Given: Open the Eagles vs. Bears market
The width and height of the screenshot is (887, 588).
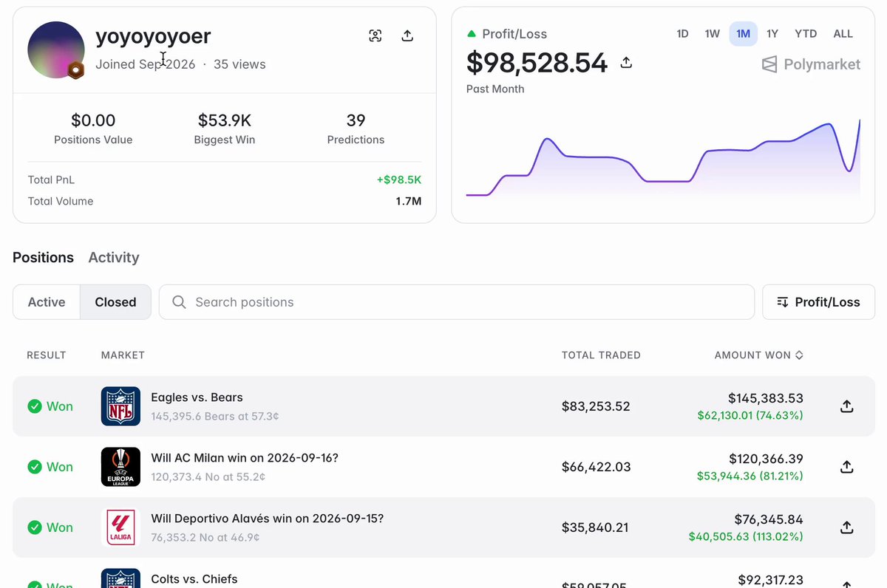Looking at the screenshot, I should point(197,397).
